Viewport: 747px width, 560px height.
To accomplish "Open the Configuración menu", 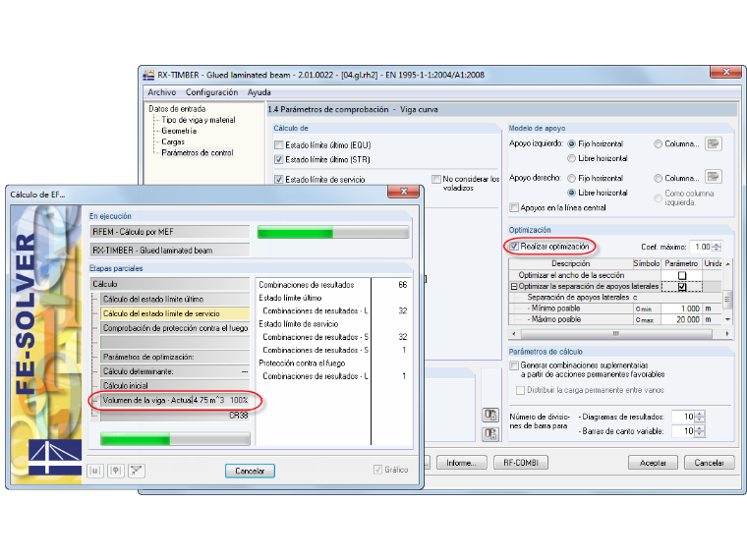I will (x=211, y=92).
